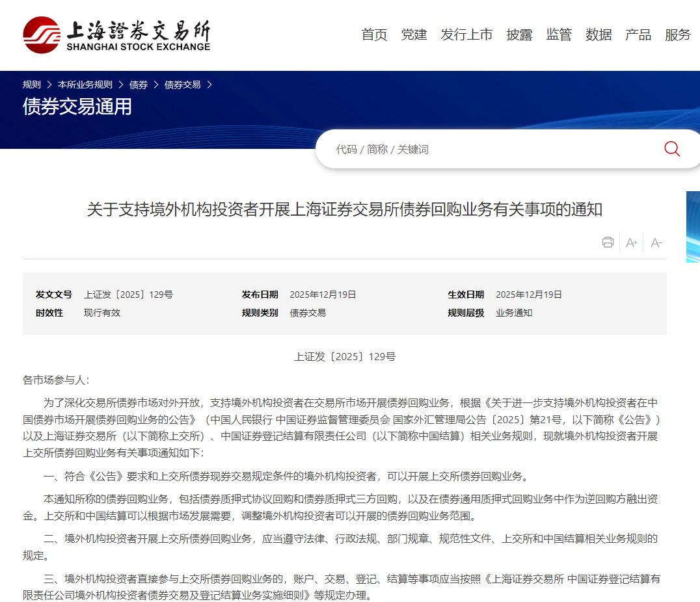
Task: Open the 债券交易 breadcrumb link
Action: pyautogui.click(x=182, y=85)
